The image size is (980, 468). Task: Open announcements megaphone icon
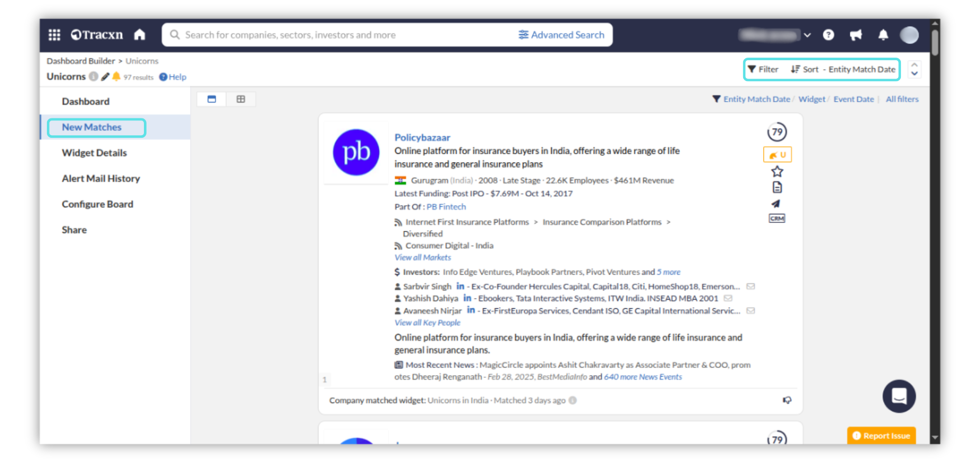[x=856, y=35]
